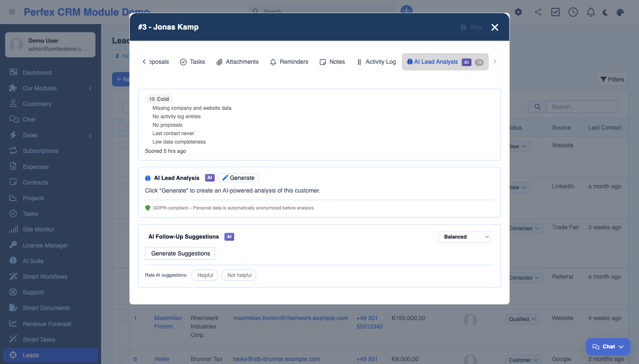Open the theme color palette icon
Screen dimensions: 639x364
(x=620, y=12)
